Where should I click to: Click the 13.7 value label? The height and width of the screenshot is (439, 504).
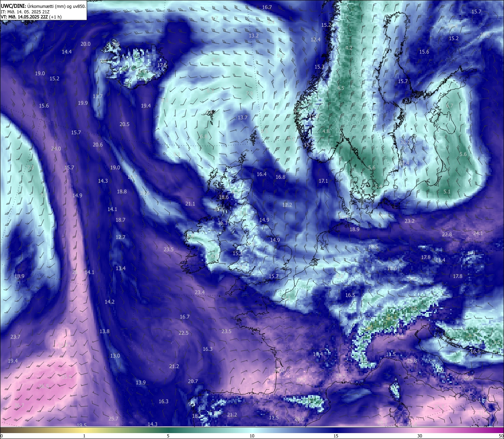243,118
